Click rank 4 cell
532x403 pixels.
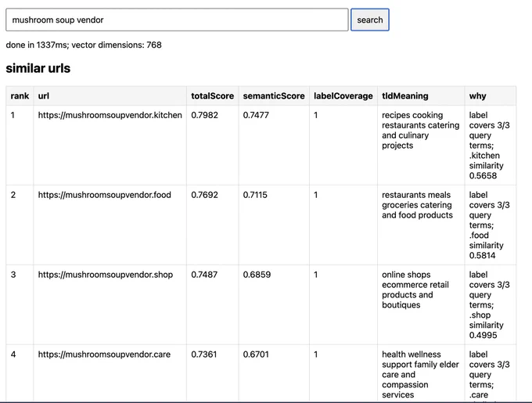pos(20,373)
